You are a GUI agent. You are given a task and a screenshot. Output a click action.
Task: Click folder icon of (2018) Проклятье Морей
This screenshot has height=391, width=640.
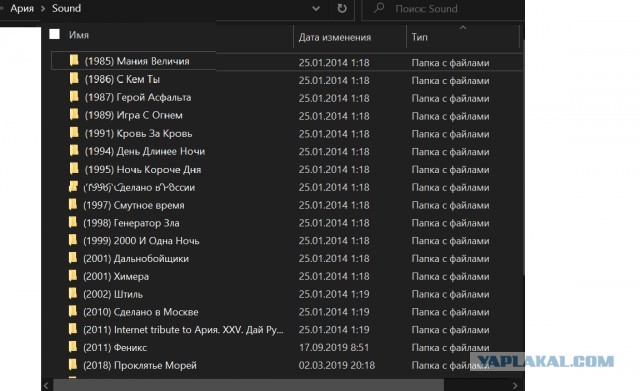click(x=73, y=365)
